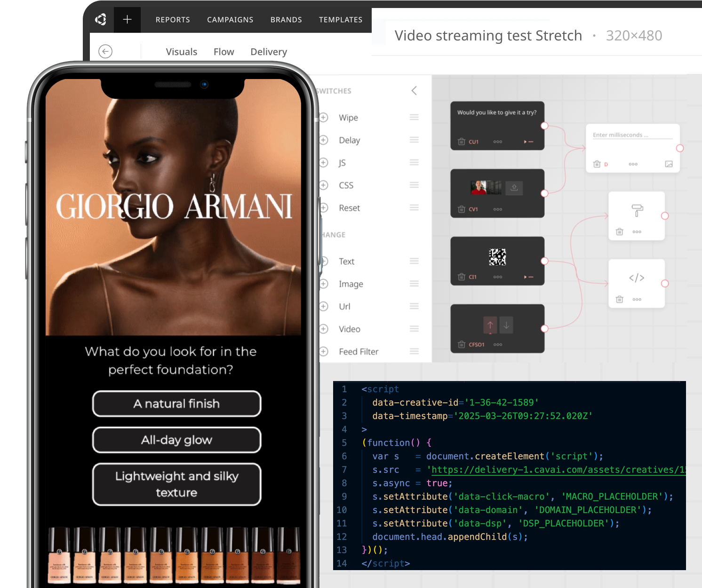Go back using the circled arrow
Screen dimensions: 702x588
[x=105, y=51]
